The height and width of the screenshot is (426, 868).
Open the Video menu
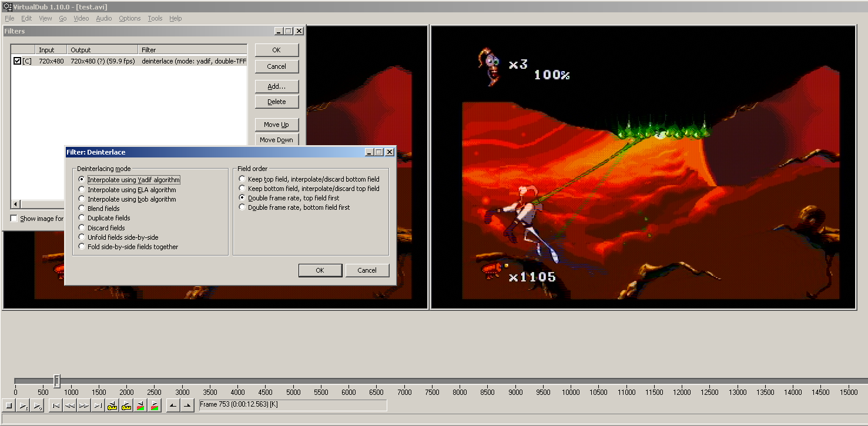81,18
